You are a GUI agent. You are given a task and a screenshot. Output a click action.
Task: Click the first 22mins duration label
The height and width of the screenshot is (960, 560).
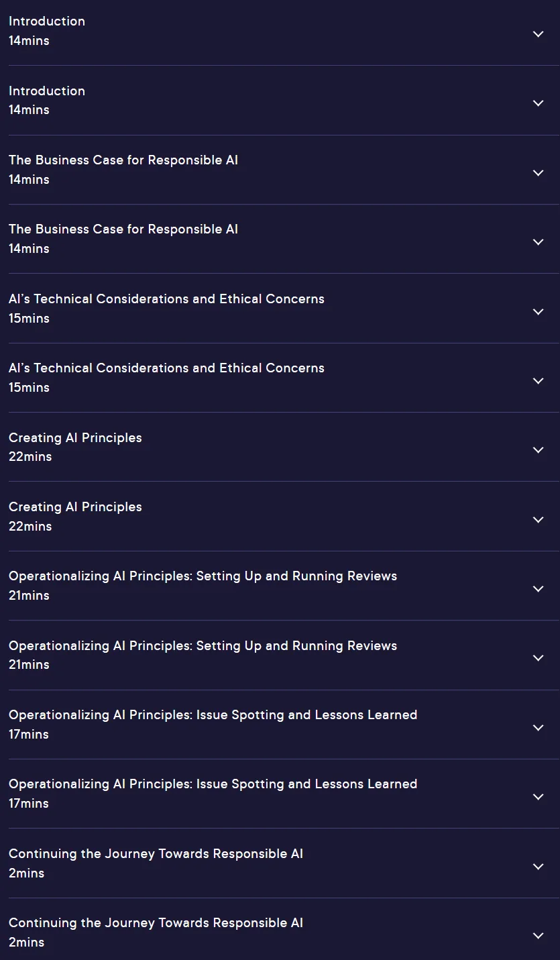30,457
